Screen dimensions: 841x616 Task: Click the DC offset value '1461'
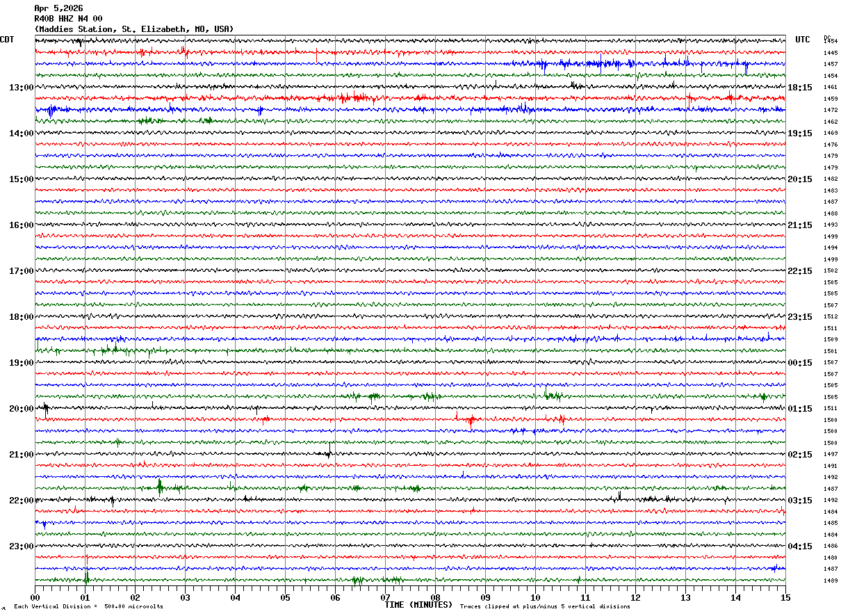click(831, 87)
